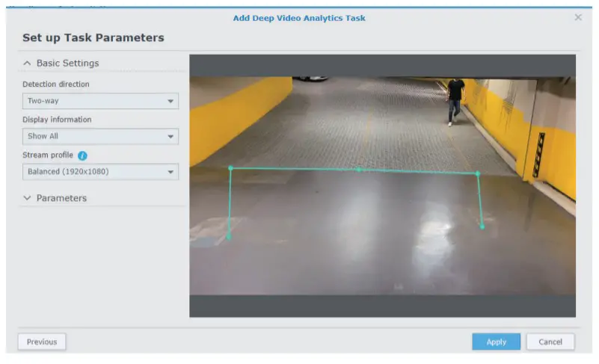Open the Detection direction dropdown

tap(100, 101)
